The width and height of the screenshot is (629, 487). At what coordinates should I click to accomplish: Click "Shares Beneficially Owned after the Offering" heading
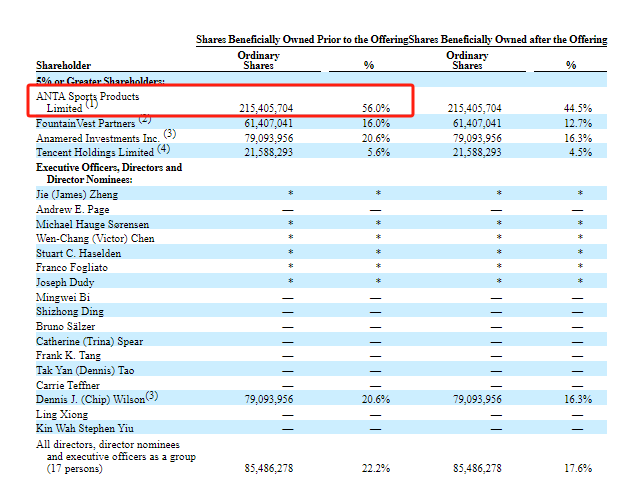(x=508, y=39)
